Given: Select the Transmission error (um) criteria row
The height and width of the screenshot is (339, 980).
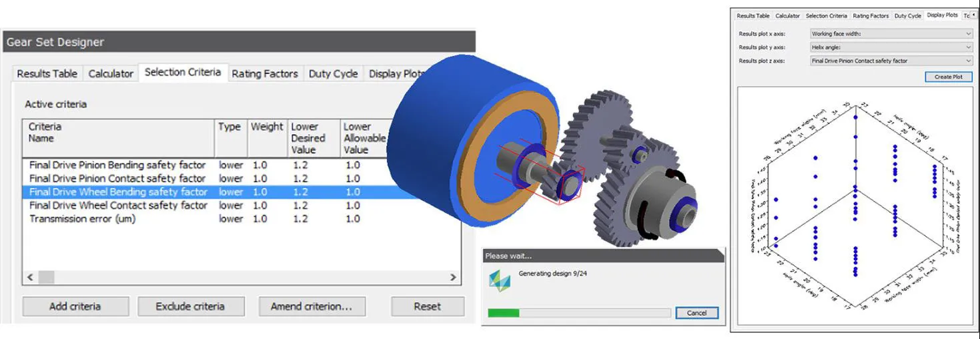Looking at the screenshot, I should 83,219.
